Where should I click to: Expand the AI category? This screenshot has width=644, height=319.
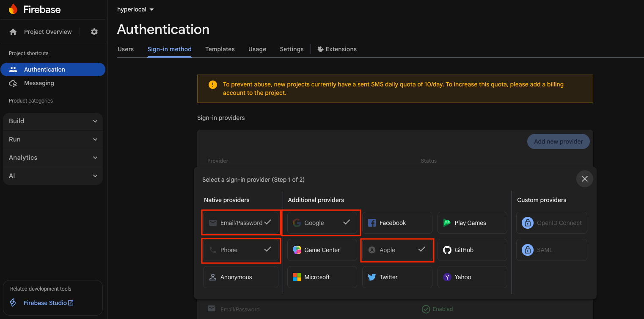(x=53, y=176)
